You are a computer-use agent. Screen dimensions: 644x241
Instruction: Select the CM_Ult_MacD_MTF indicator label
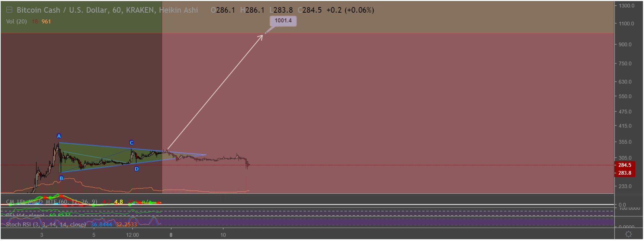(52, 202)
